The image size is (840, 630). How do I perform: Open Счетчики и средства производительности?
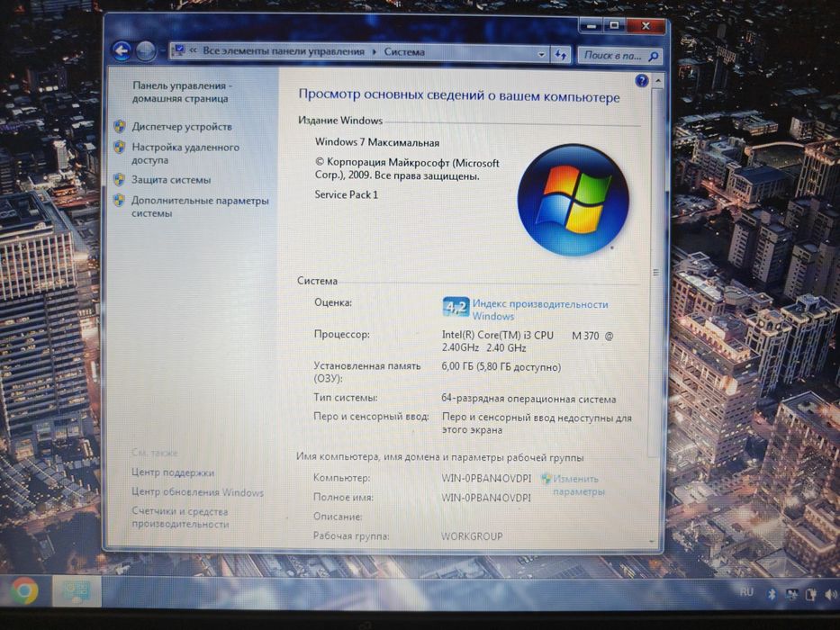(x=180, y=517)
